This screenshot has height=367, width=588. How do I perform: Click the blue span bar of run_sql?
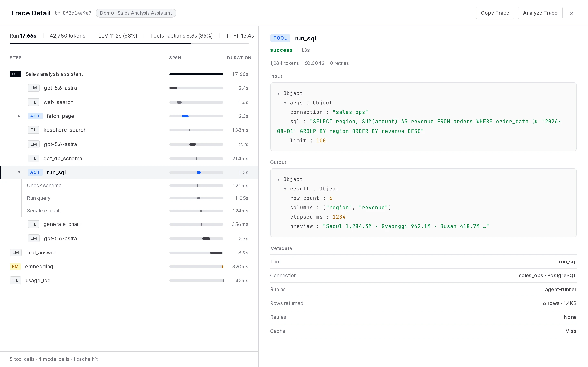pyautogui.click(x=199, y=172)
